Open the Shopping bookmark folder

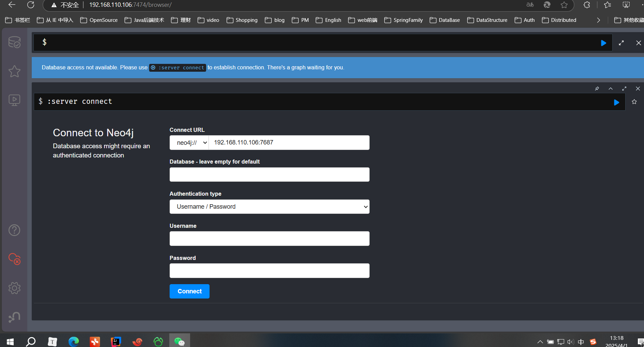pyautogui.click(x=242, y=20)
